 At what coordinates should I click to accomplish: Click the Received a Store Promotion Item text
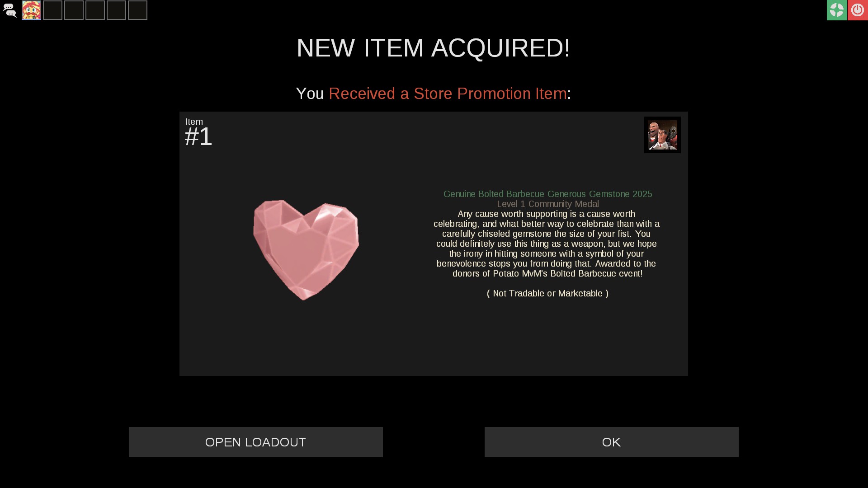point(448,94)
